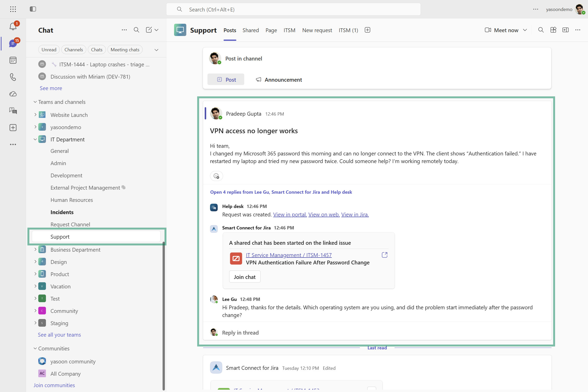Screen dimensions: 588x392
Task: Open the app launcher grid
Action: [x=13, y=9]
